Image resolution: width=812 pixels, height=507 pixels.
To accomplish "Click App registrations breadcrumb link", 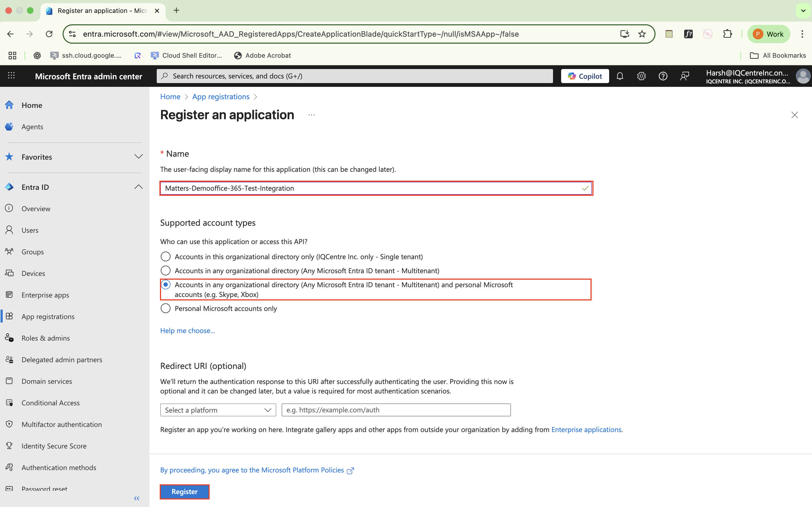I will click(x=221, y=97).
